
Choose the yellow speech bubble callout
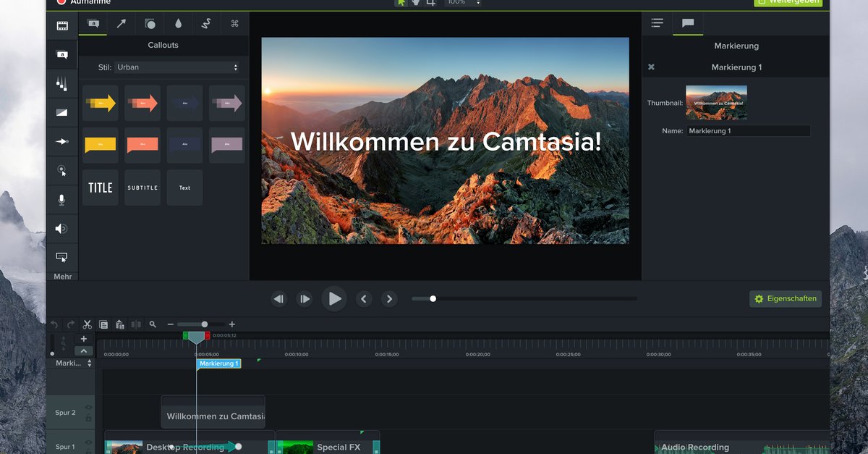(x=101, y=145)
